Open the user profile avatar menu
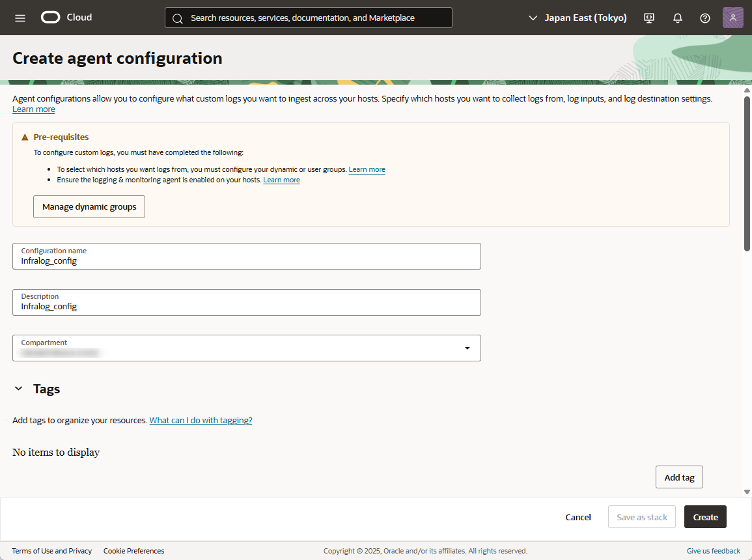 [x=732, y=18]
